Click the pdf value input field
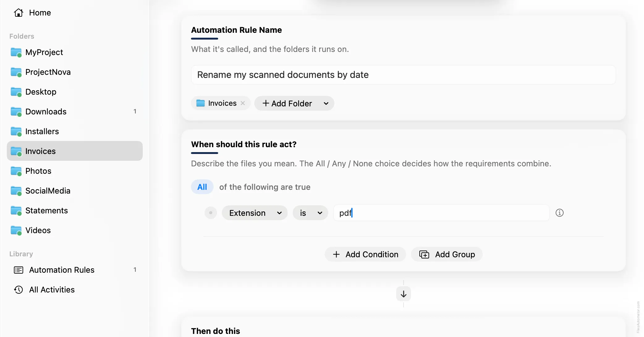The height and width of the screenshot is (337, 644). pyautogui.click(x=441, y=213)
